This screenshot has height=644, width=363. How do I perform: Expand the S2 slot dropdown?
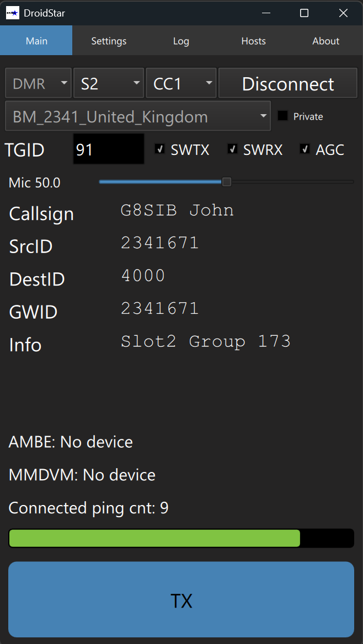tap(109, 83)
